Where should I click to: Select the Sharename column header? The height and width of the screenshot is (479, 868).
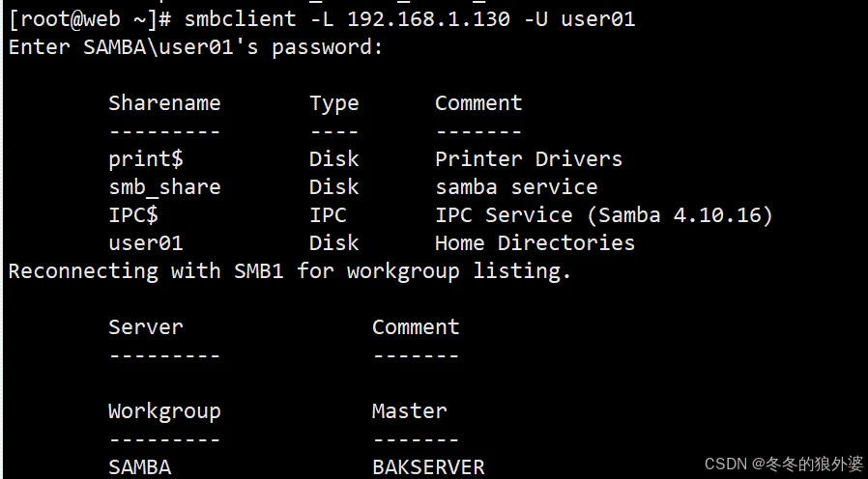click(x=164, y=103)
